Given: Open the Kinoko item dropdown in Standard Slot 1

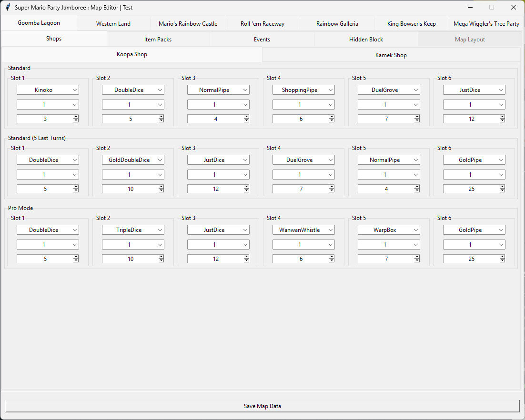Looking at the screenshot, I should coord(47,90).
